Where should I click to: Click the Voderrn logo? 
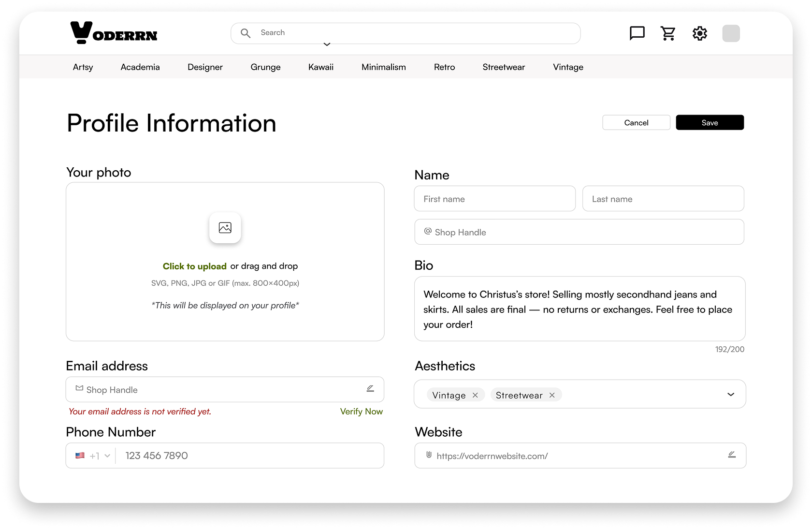[114, 33]
